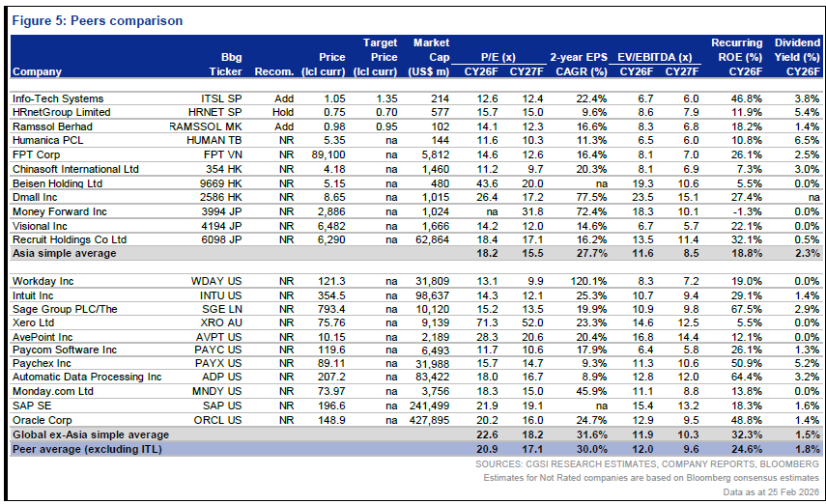Click the 'Company' column header
The height and width of the screenshot is (504, 826).
(37, 71)
